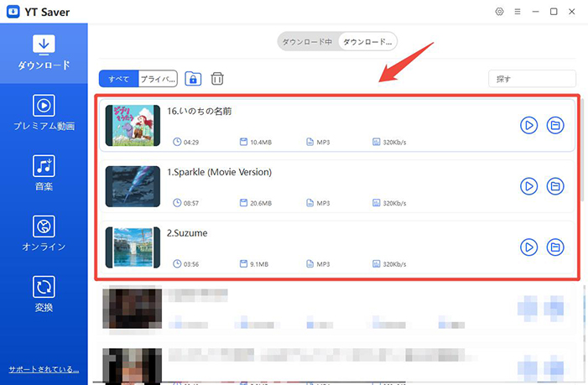This screenshot has width=588, height=385.
Task: Click the YT Saver logo icon
Action: point(13,12)
